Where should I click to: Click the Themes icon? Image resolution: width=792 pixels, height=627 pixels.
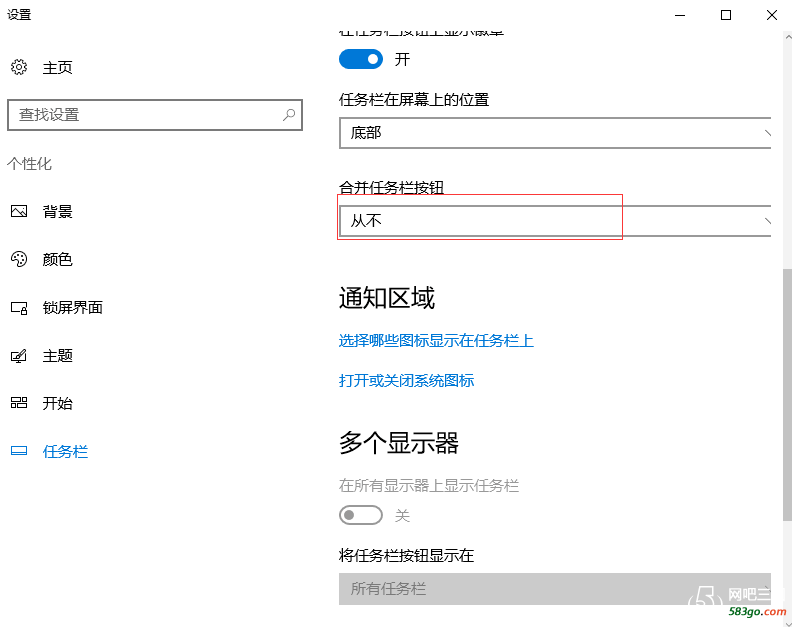[x=19, y=356]
